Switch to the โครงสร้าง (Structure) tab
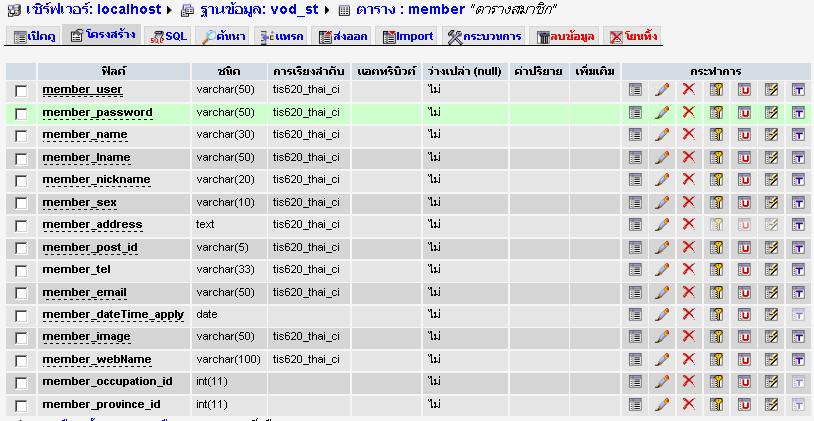Screen dimensions: 814x421 point(102,35)
